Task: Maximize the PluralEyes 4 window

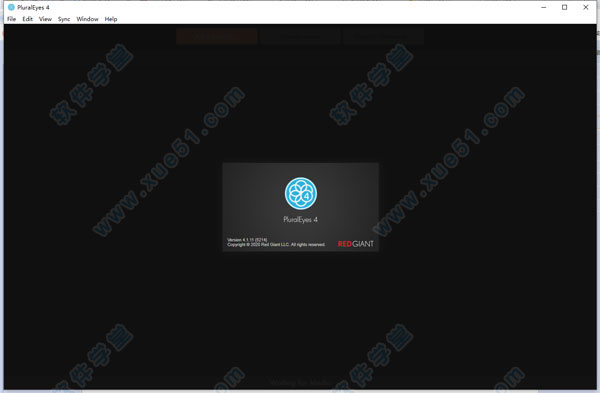Action: pos(564,7)
